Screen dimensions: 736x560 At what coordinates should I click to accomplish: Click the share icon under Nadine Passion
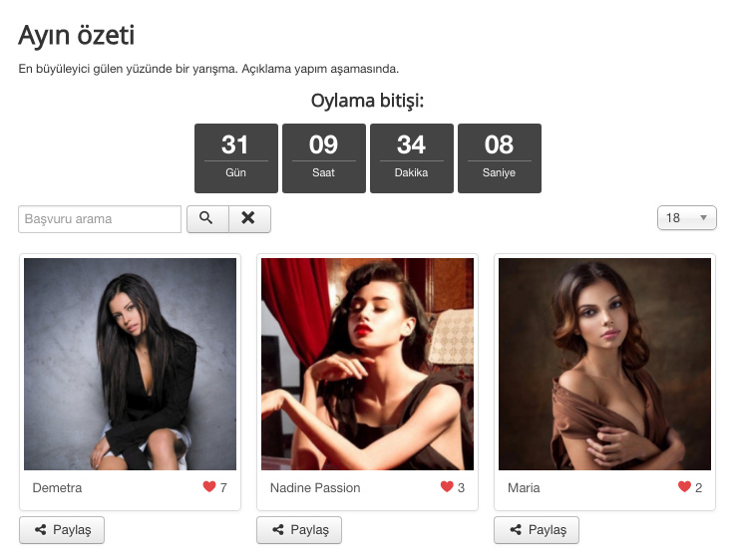(278, 530)
